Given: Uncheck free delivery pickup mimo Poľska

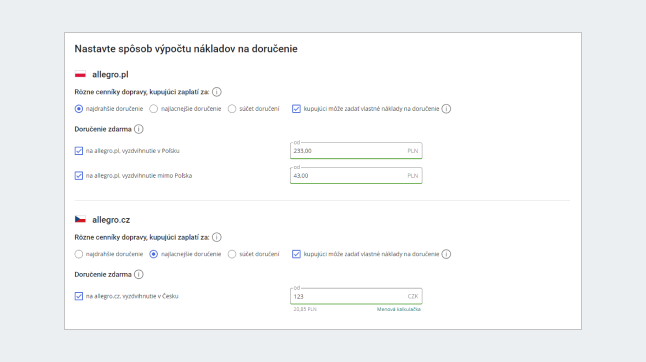Looking at the screenshot, I should point(79,176).
